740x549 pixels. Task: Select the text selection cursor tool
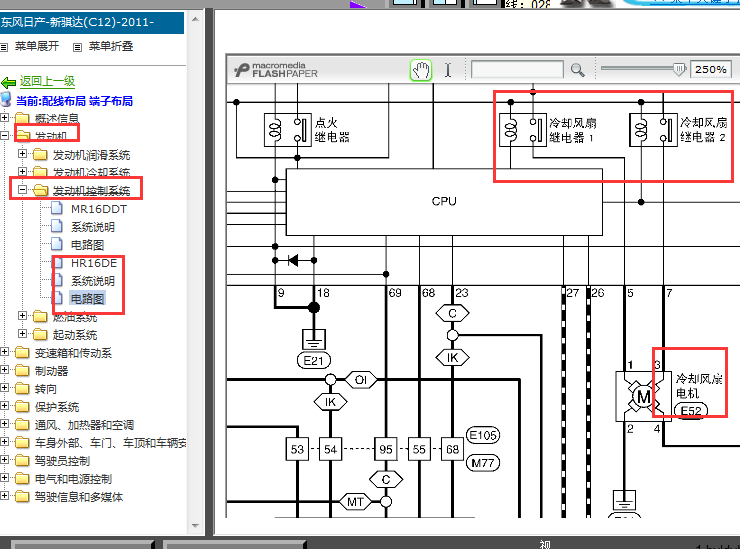tap(447, 70)
